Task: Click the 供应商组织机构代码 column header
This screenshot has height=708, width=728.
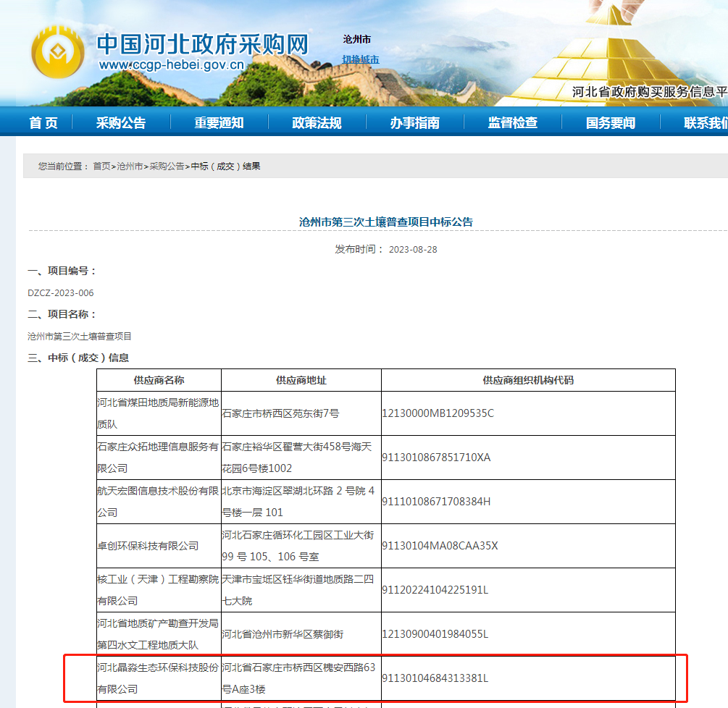Action: pos(528,380)
